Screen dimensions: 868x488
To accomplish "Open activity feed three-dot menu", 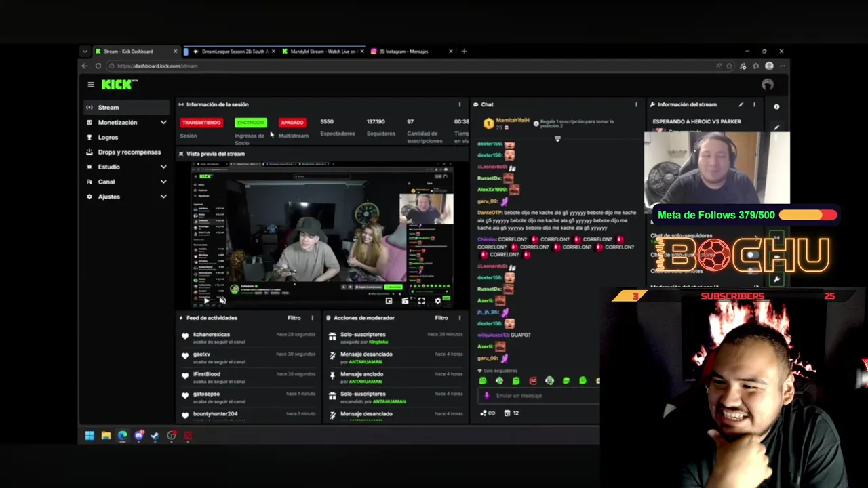I will pos(313,317).
